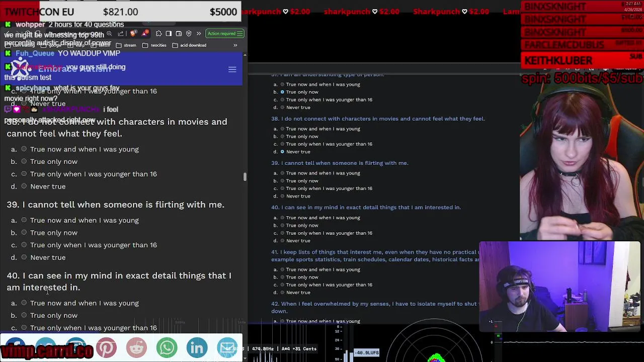This screenshot has width=644, height=362.
Task: Share the page via the Reddit icon
Action: coord(136,347)
